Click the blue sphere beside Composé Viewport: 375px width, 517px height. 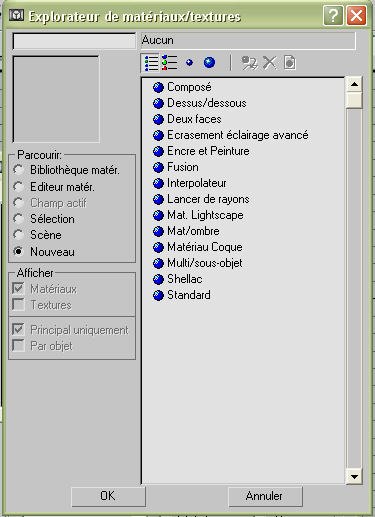[158, 87]
